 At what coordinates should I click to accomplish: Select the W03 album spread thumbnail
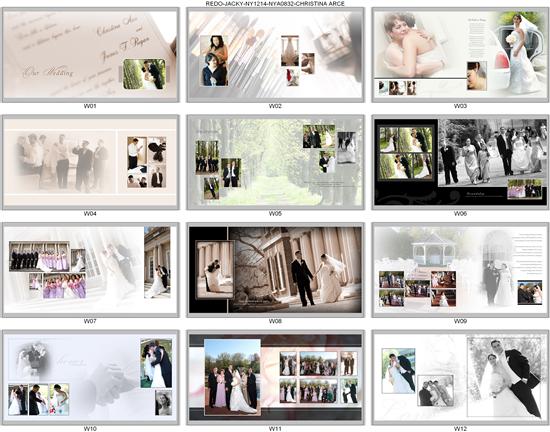point(461,55)
